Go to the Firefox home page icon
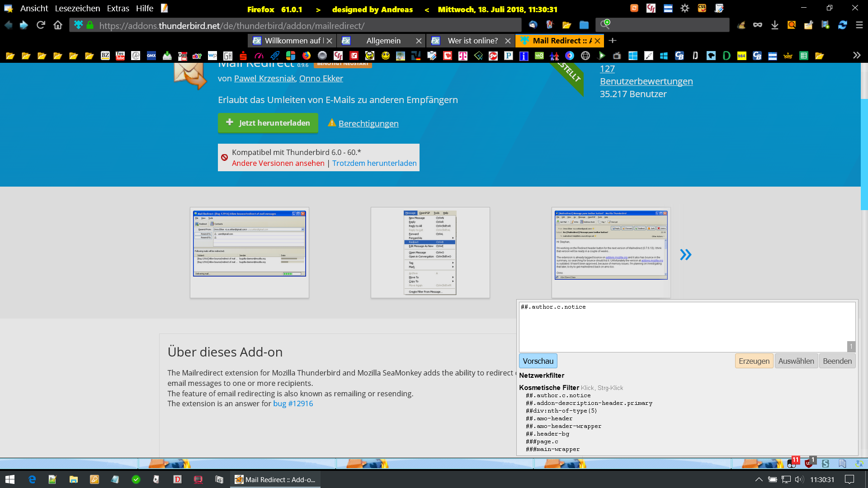 tap(58, 25)
